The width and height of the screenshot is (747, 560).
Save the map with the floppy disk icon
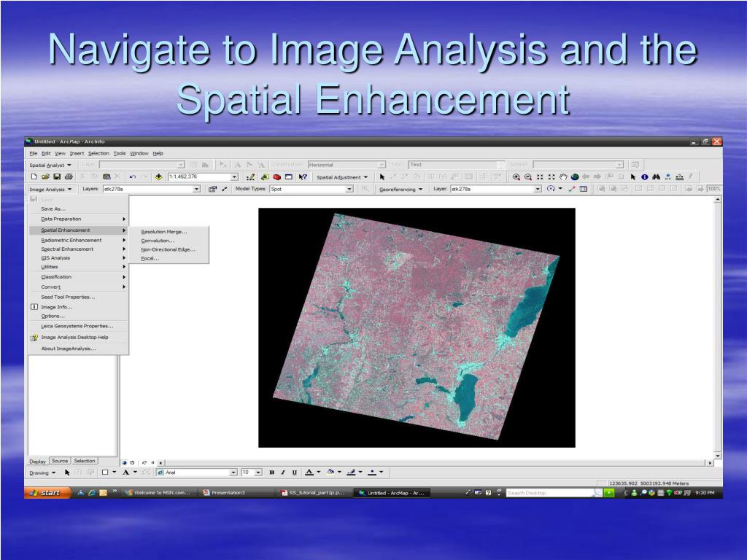(57, 176)
